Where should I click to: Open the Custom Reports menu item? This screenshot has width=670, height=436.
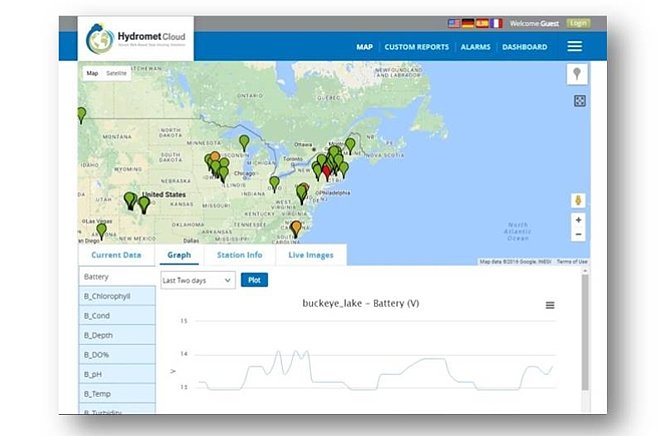(415, 47)
